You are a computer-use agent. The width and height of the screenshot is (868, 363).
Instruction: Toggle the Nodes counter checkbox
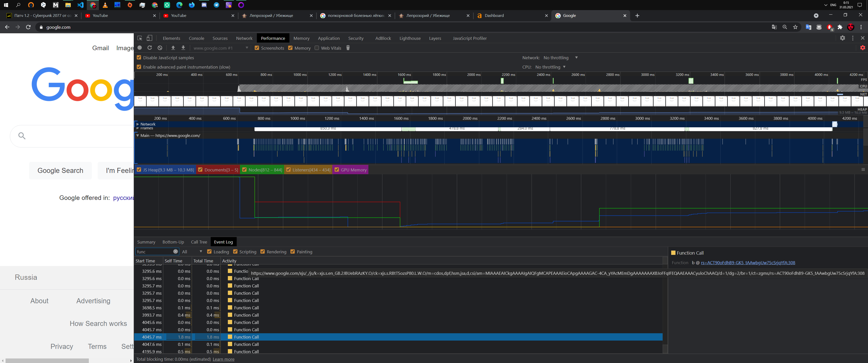click(244, 170)
